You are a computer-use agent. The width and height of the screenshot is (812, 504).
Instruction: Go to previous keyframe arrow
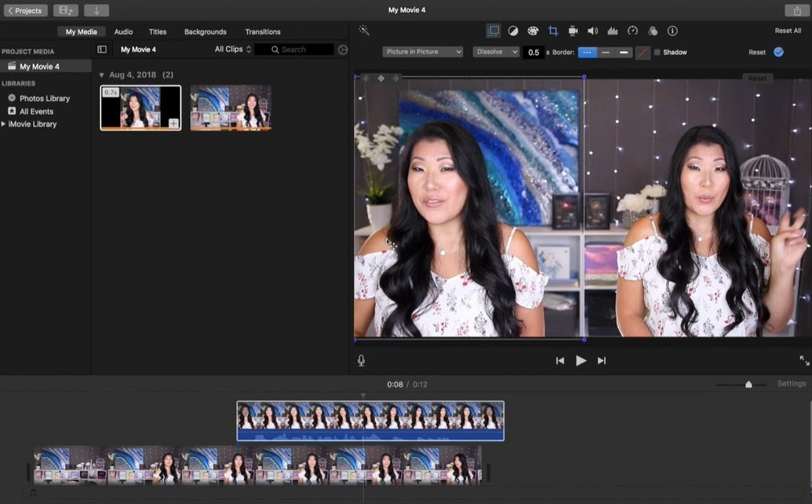(x=366, y=78)
